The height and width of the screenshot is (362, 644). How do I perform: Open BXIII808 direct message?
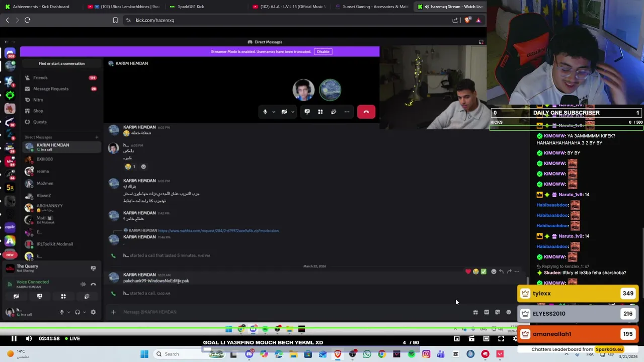pyautogui.click(x=61, y=159)
